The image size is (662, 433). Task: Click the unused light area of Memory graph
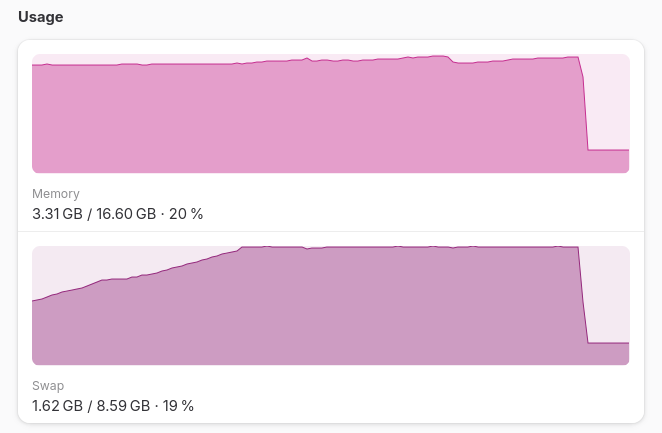606,100
